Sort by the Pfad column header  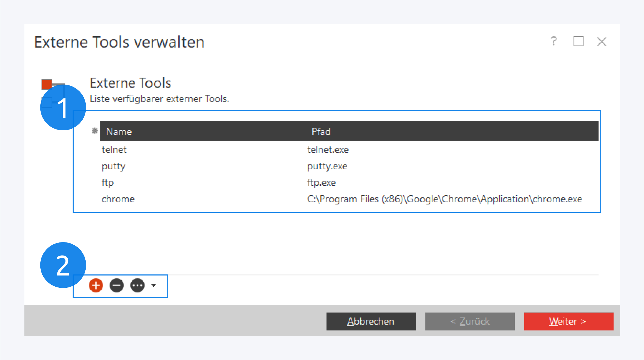tap(321, 131)
